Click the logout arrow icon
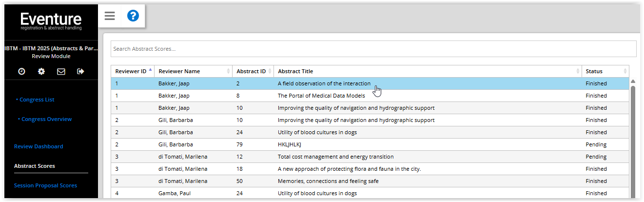 click(x=81, y=72)
